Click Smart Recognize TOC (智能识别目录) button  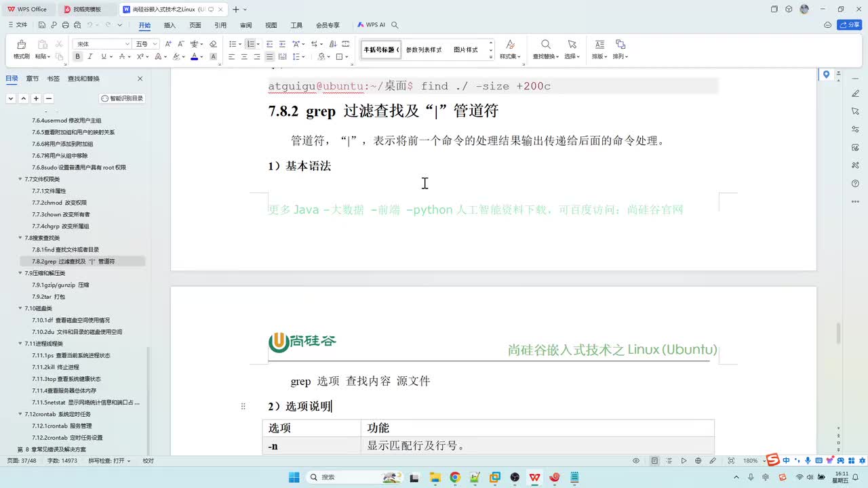[x=123, y=98]
